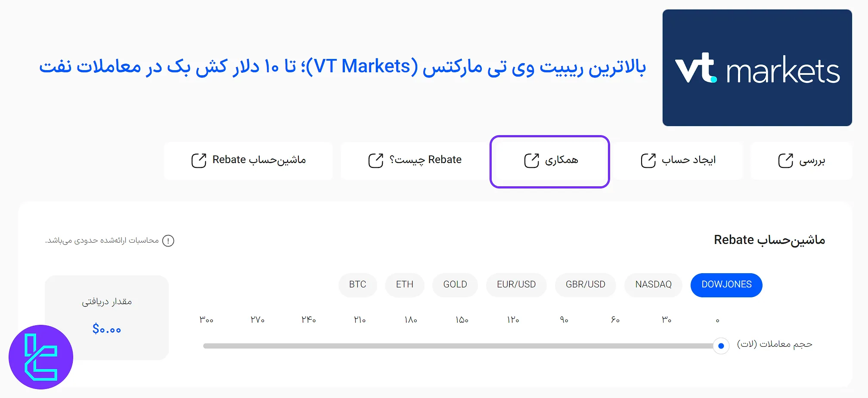Screen dimensions: 868x398
Task: Select the ETH asset option
Action: click(404, 285)
